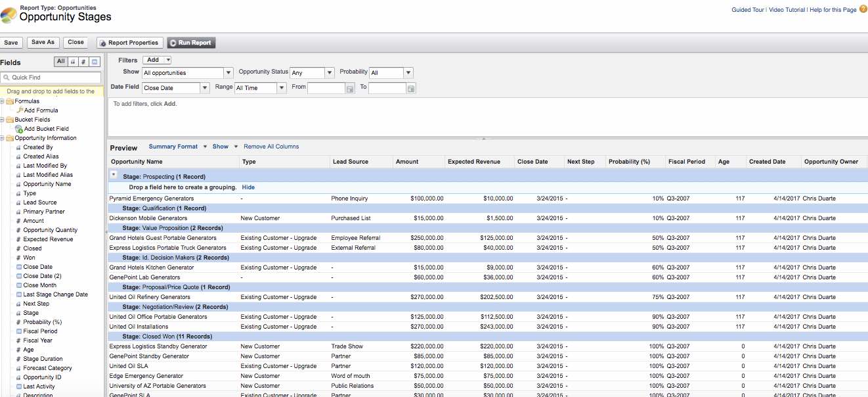868x397 pixels.
Task: Click Add Bucket Field item
Action: click(x=46, y=129)
